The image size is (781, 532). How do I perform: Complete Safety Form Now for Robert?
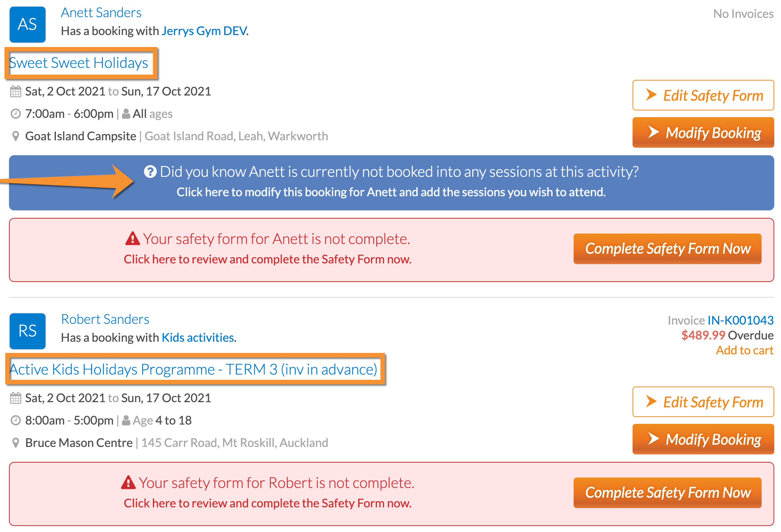[667, 492]
